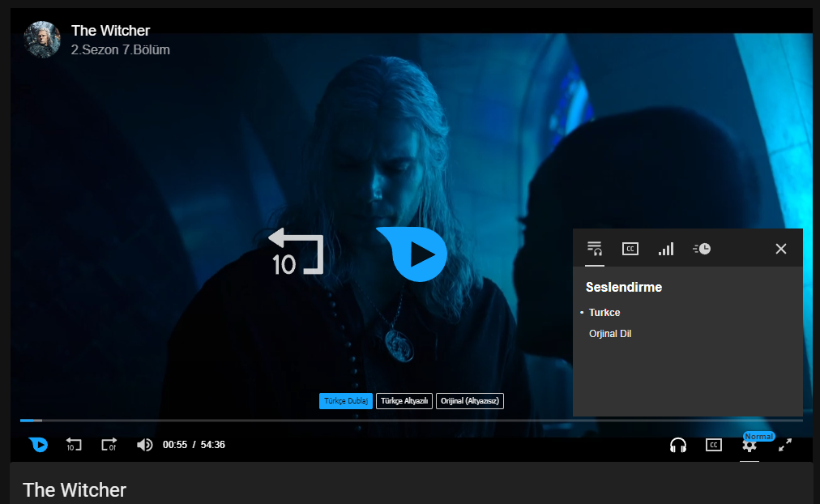Switch to the subtitles CC tab in settings panel

tap(630, 249)
